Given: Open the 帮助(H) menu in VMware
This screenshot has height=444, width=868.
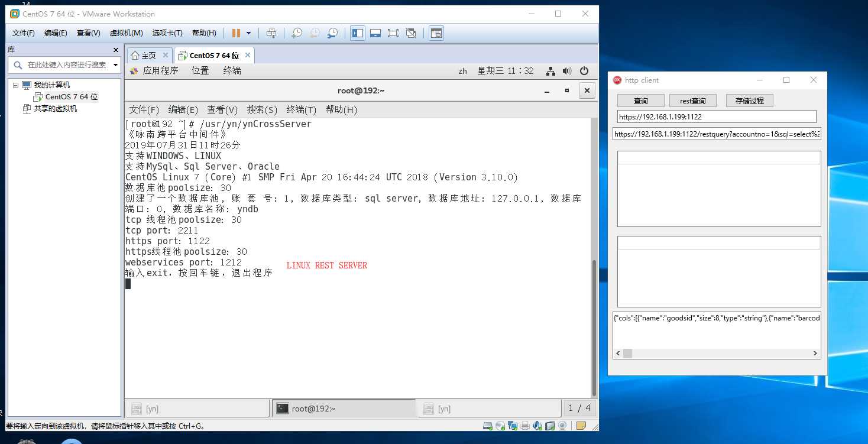Looking at the screenshot, I should [204, 33].
